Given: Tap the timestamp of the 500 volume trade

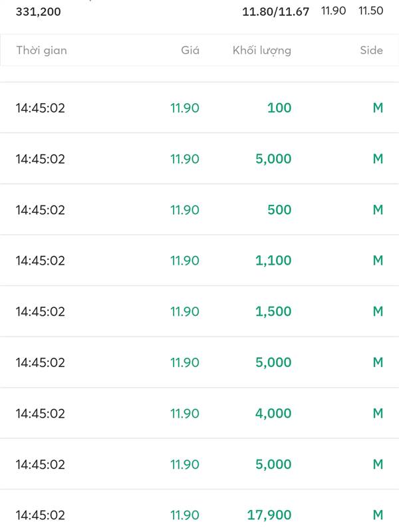Looking at the screenshot, I should pyautogui.click(x=41, y=209).
